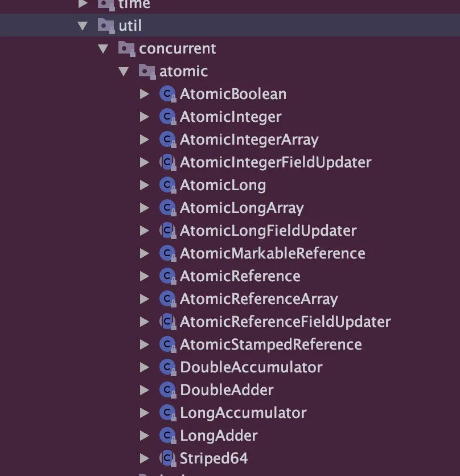Expand the AtomicReference class members

[x=145, y=276]
